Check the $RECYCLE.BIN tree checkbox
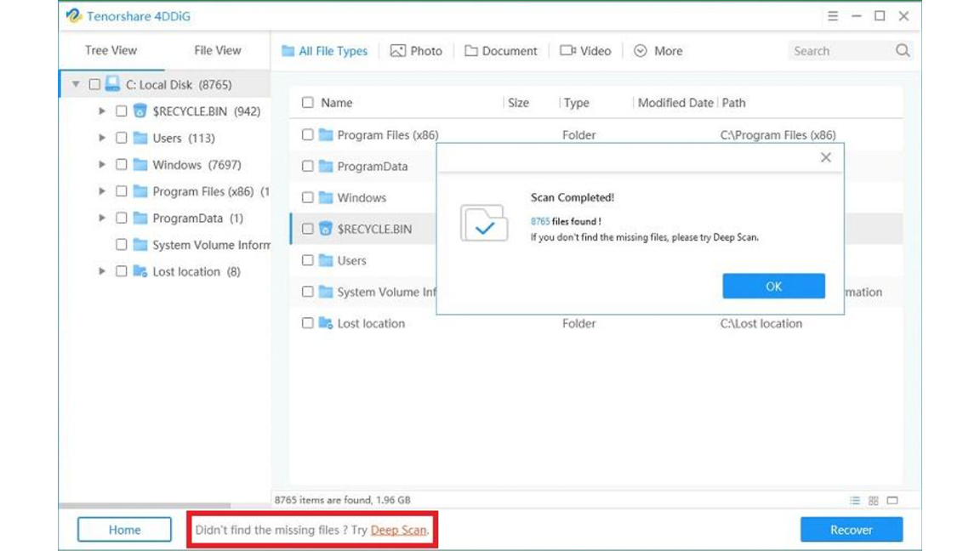Viewport: 980px width, 551px height. 122,111
